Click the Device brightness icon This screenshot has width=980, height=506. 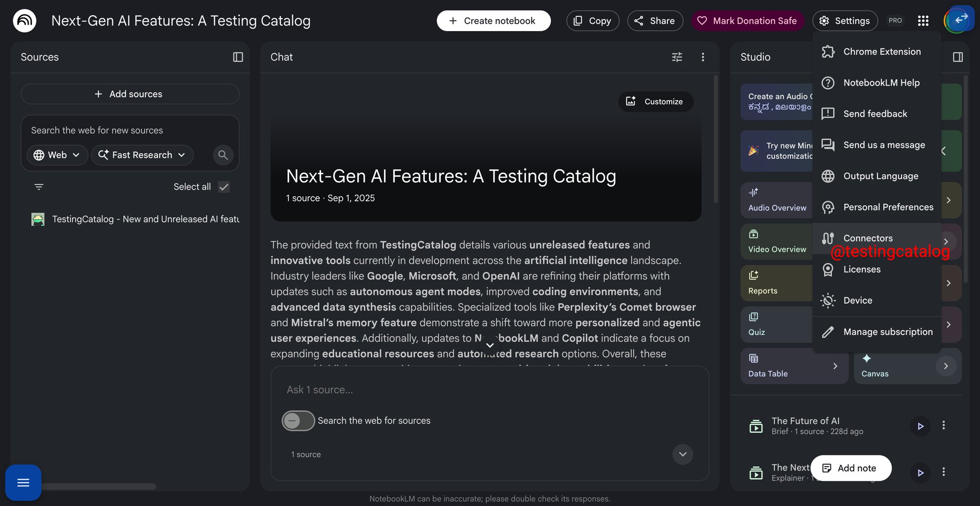pyautogui.click(x=828, y=300)
